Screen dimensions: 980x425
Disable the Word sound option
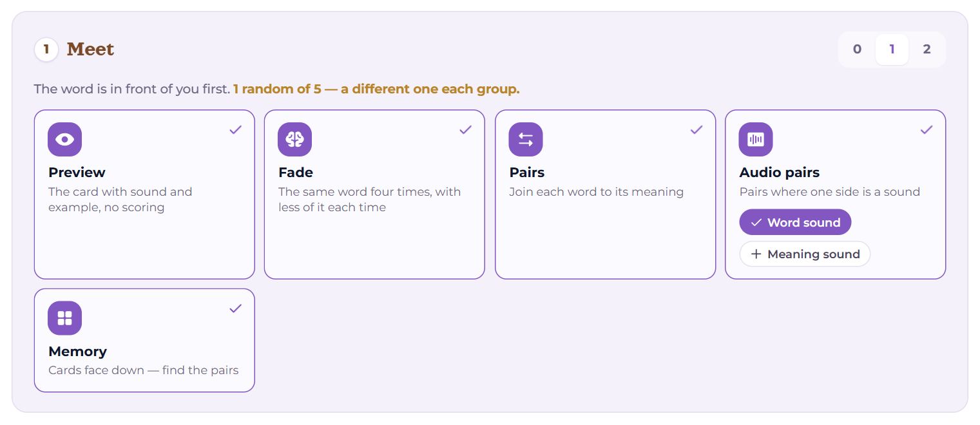(795, 223)
